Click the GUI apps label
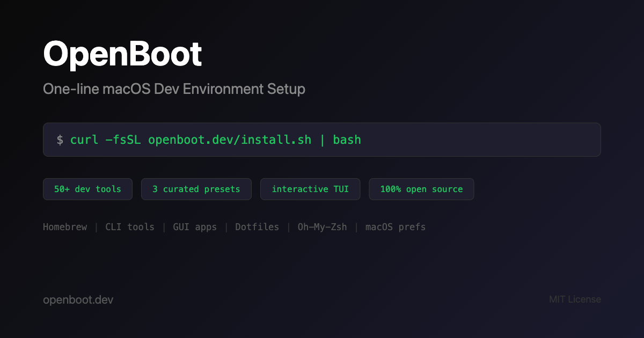The height and width of the screenshot is (338, 644). tap(195, 227)
